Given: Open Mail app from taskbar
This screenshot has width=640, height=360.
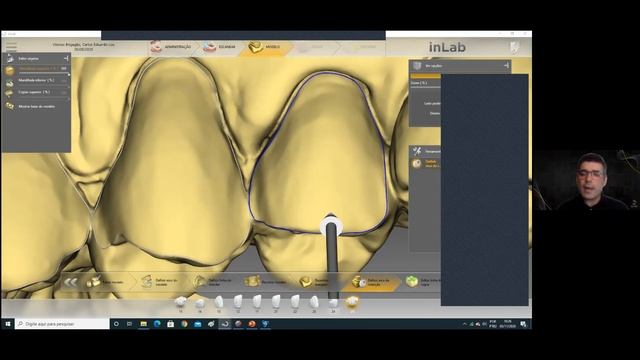Looking at the screenshot, I should pyautogui.click(x=198, y=324).
